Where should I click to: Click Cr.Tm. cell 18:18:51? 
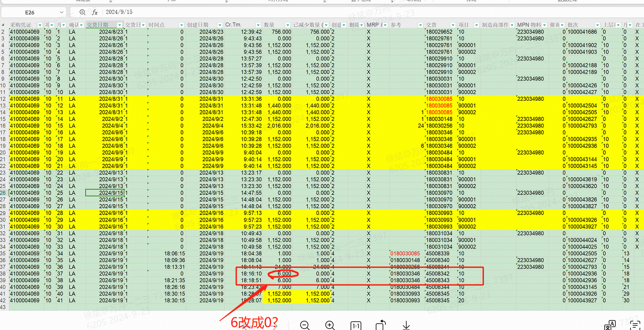(244, 280)
